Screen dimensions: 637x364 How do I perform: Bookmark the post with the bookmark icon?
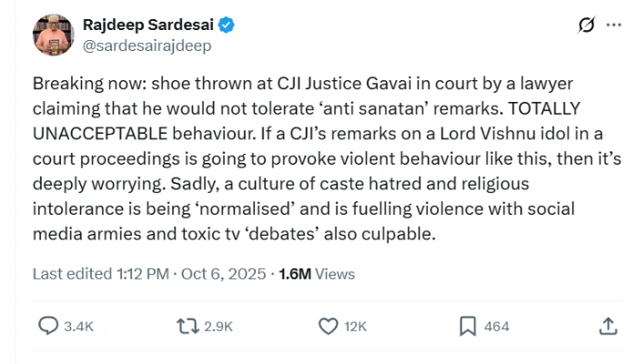(x=468, y=326)
